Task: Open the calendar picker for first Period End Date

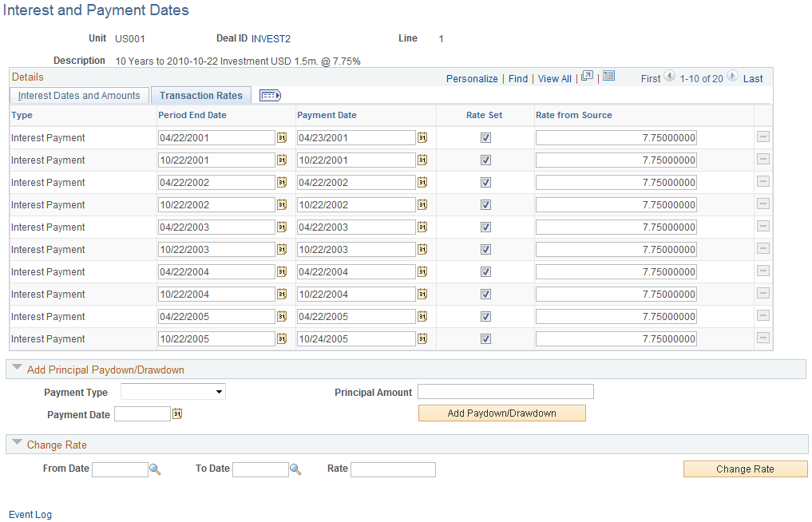Action: (282, 137)
